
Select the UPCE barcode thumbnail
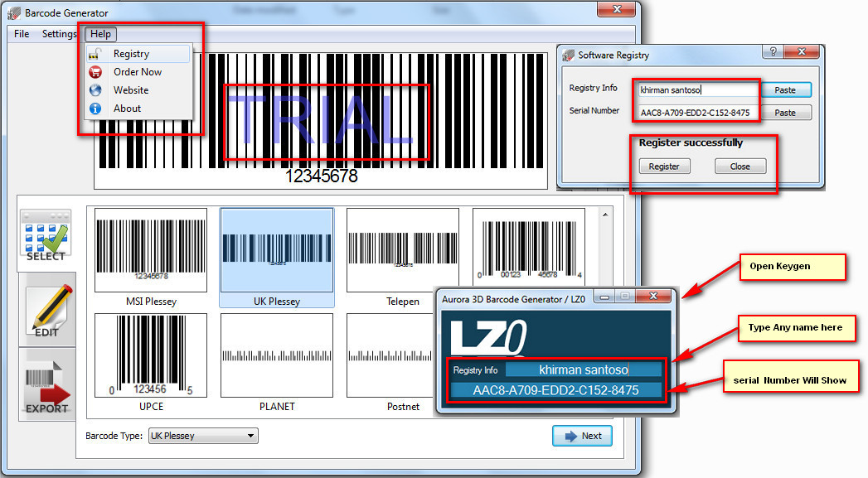click(x=151, y=355)
